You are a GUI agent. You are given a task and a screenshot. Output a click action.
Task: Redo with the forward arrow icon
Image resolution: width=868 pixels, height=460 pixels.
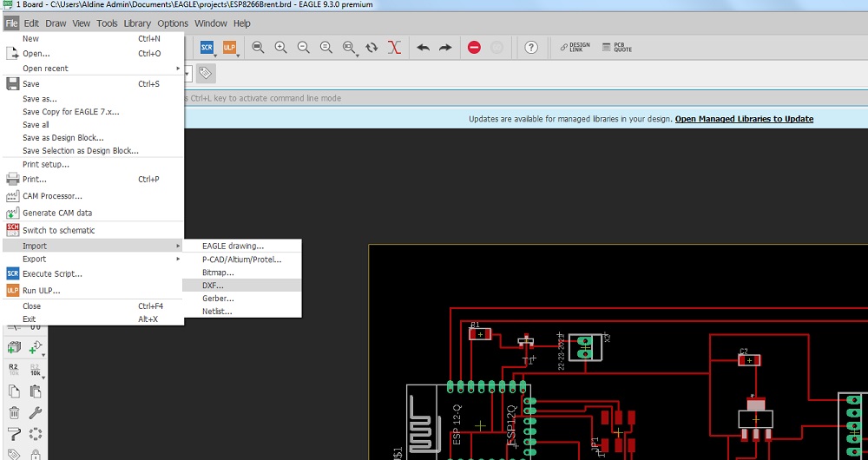[445, 48]
